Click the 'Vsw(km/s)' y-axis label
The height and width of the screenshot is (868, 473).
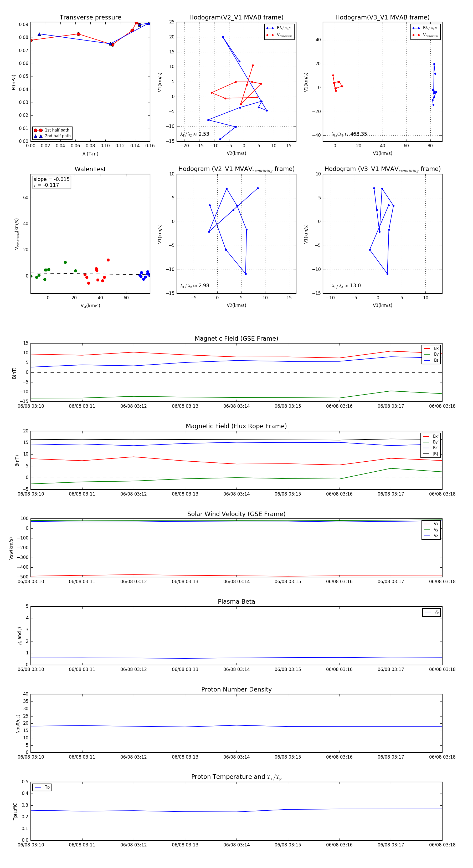pos(11,548)
